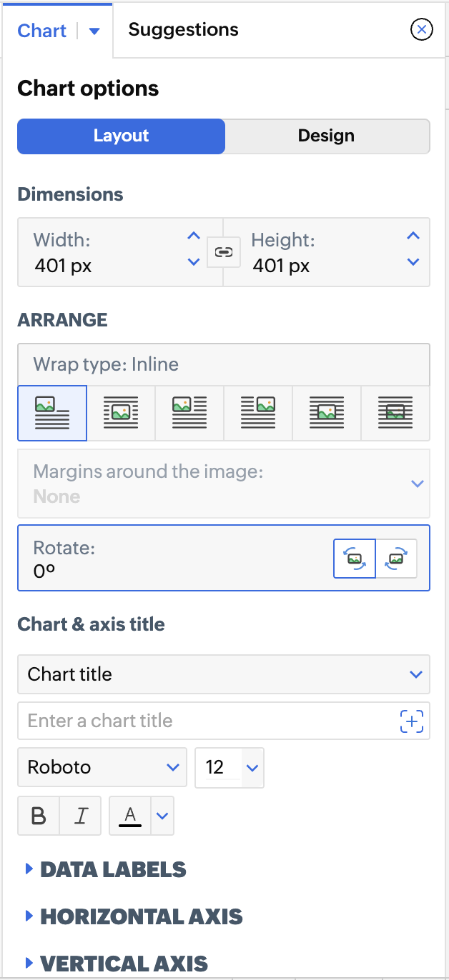Viewport: 449px width, 980px height.
Task: Select the behind-text wrap icon
Action: click(395, 414)
